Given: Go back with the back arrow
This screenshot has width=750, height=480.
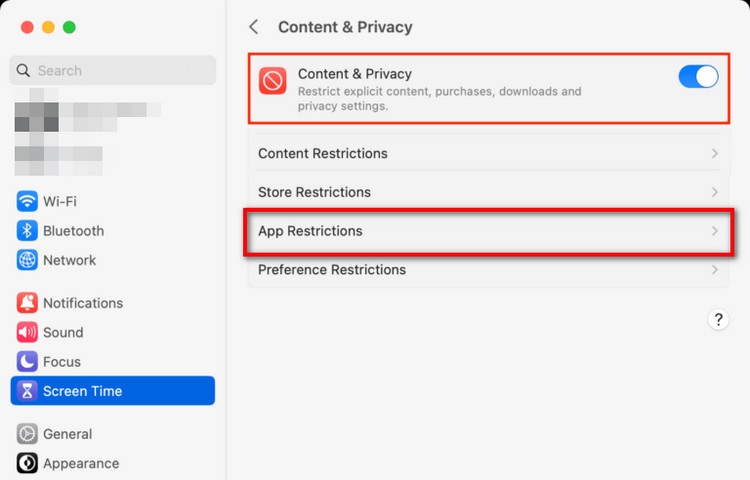Looking at the screenshot, I should [x=254, y=27].
